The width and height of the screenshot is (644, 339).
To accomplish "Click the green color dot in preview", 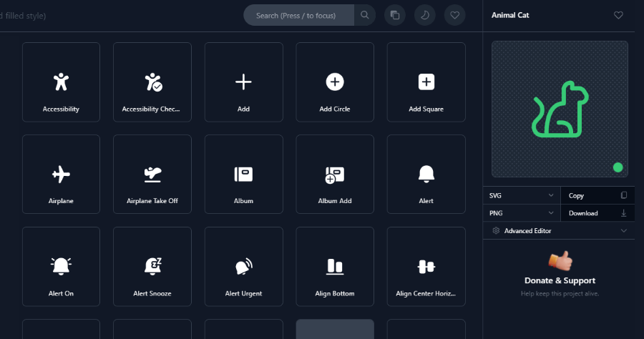I will point(618,167).
